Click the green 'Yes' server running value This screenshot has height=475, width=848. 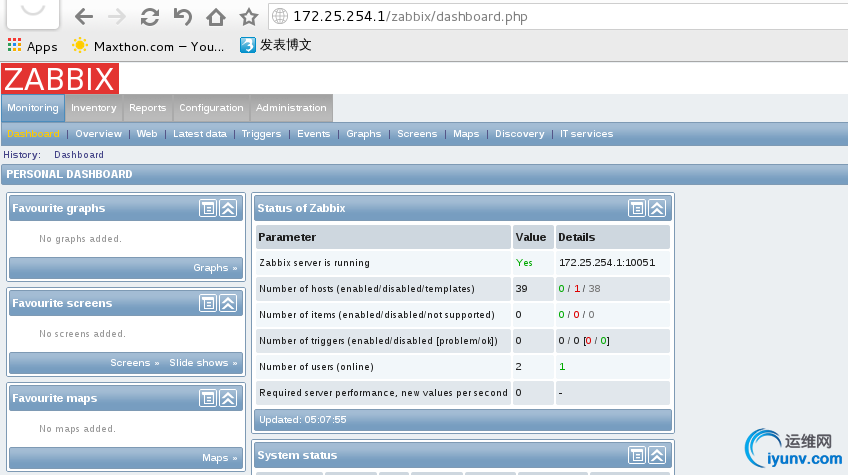pyautogui.click(x=524, y=262)
